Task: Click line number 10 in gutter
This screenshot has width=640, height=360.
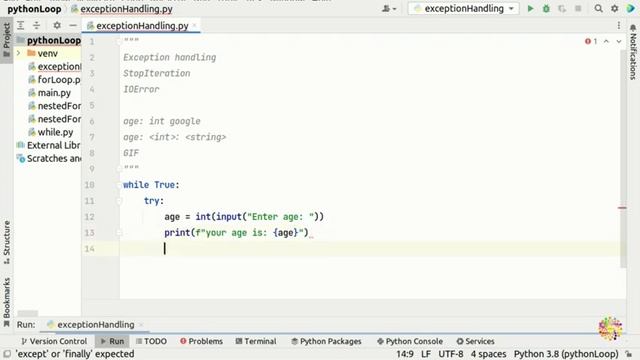Action: (89, 185)
